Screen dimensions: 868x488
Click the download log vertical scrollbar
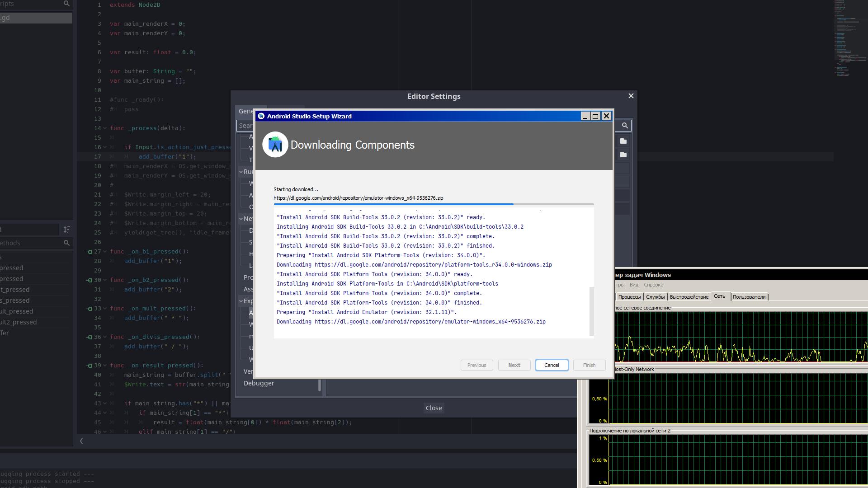point(591,312)
